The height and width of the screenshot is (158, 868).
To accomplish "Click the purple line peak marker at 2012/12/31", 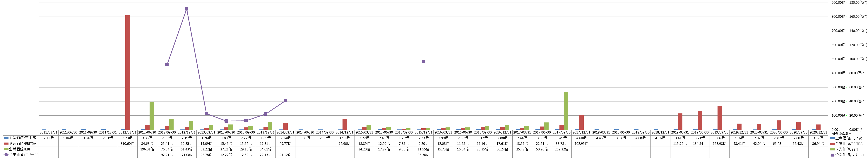I will 187,9.
